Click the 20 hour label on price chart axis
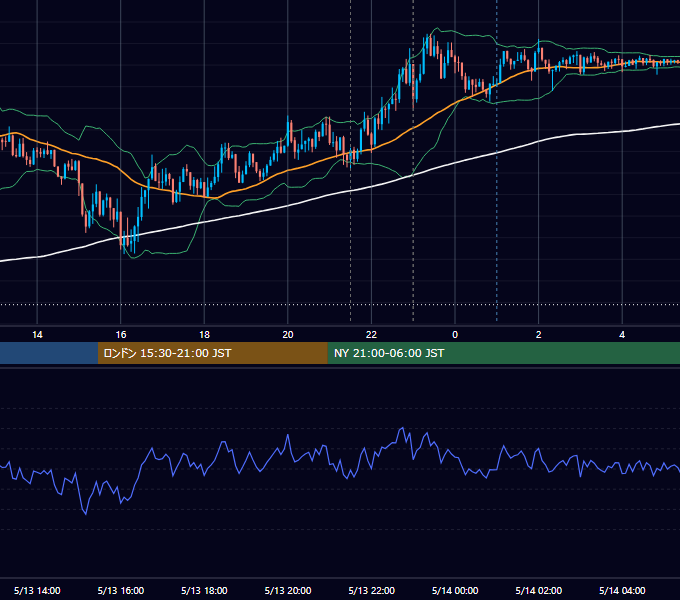The width and height of the screenshot is (680, 600). click(x=288, y=335)
